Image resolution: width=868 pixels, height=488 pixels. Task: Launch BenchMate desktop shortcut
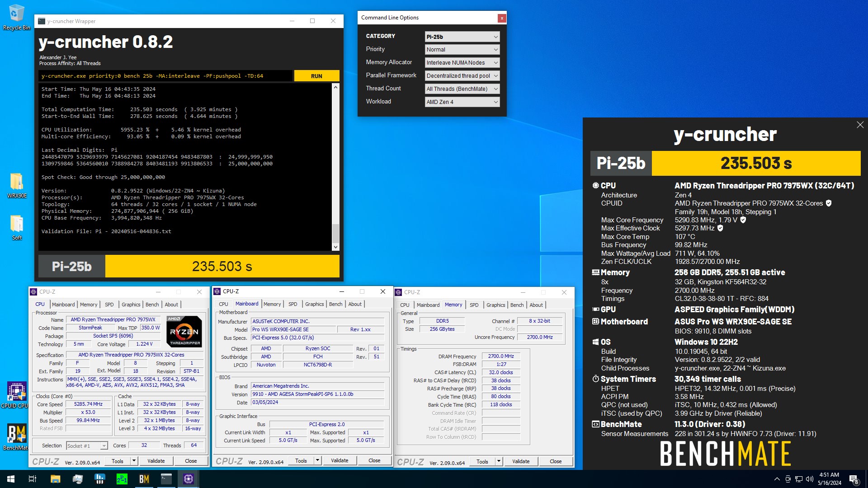click(x=16, y=436)
